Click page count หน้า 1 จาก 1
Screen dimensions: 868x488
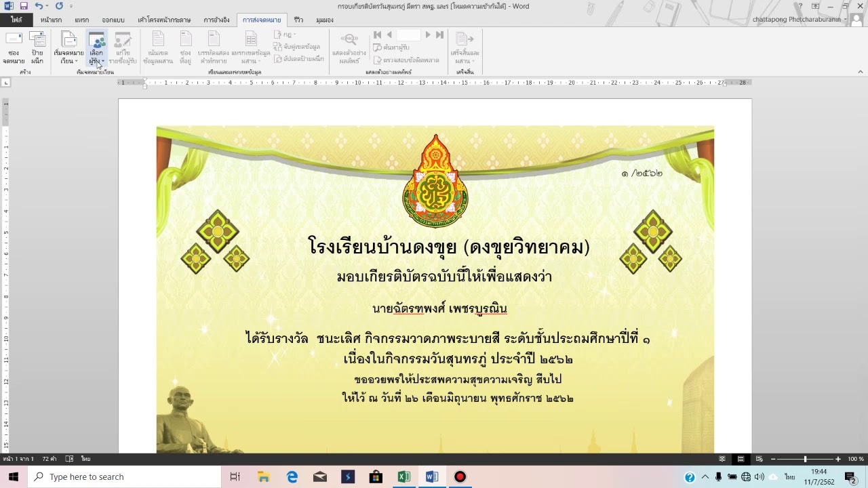click(18, 459)
